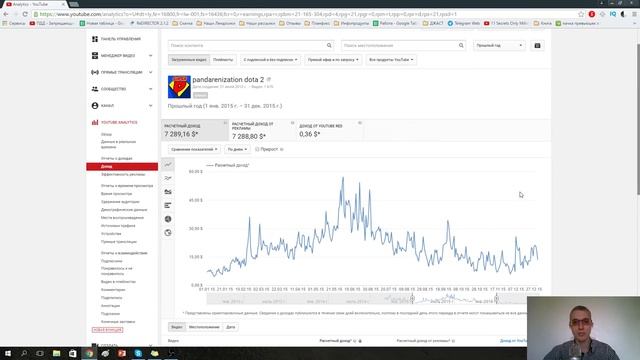Open Время просмотра report in sidebar
The width and height of the screenshot is (640, 360).
tap(116, 193)
